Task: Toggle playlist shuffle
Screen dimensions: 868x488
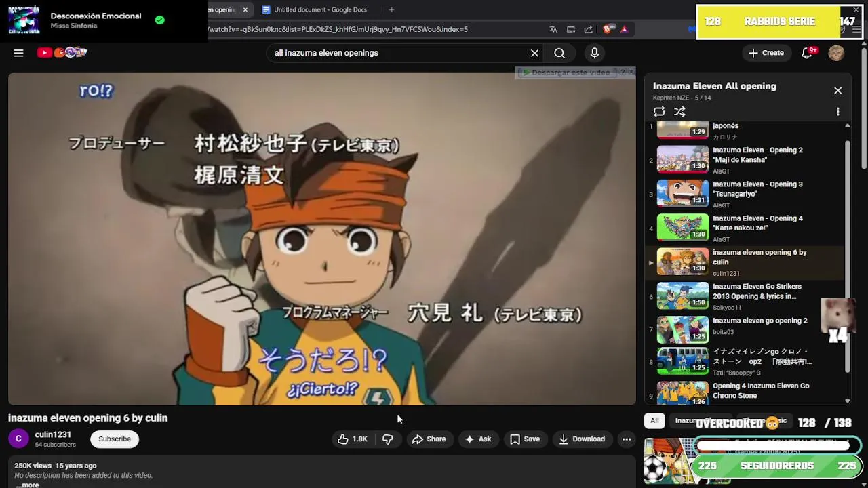Action: pos(679,112)
